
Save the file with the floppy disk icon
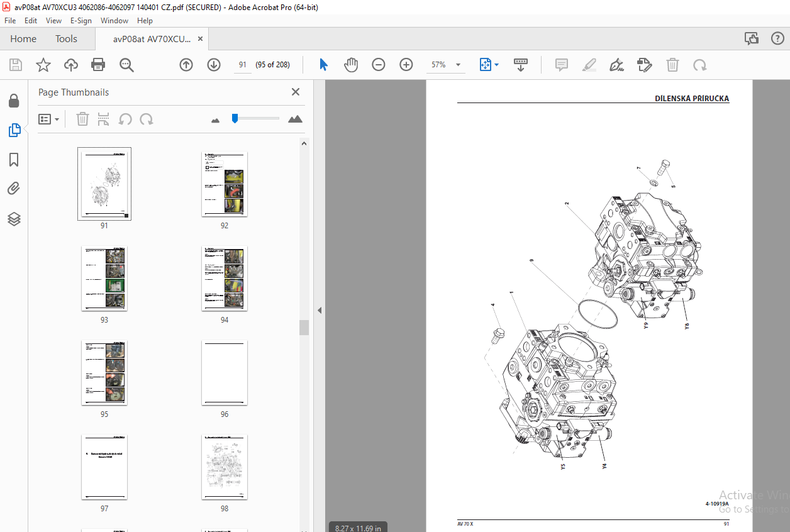coord(16,65)
